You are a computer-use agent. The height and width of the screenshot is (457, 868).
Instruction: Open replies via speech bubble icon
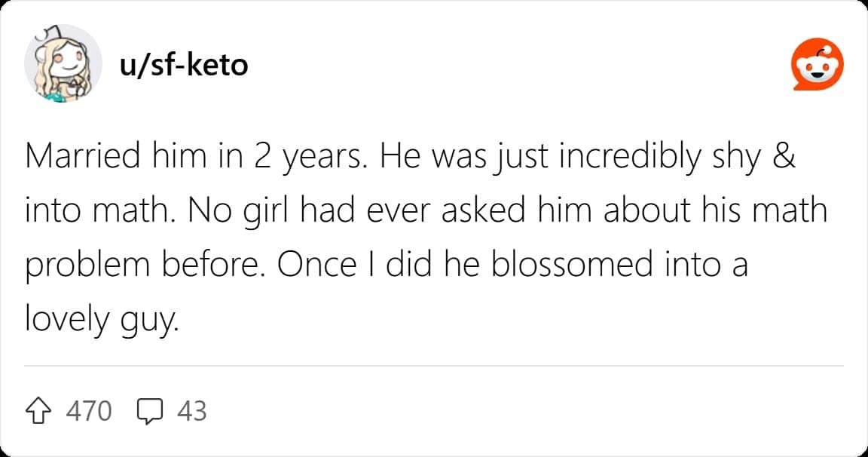(x=151, y=411)
